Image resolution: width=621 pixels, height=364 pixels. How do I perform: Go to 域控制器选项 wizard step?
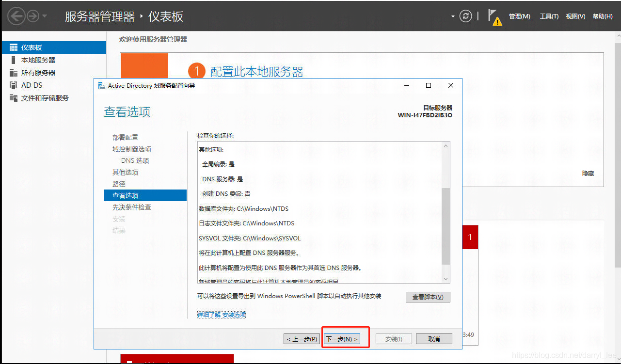[x=132, y=149]
